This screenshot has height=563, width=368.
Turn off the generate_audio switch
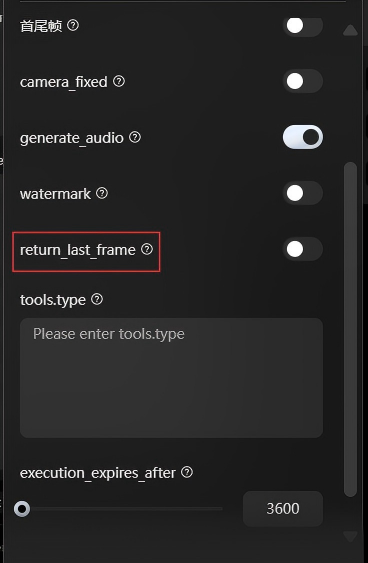[303, 137]
